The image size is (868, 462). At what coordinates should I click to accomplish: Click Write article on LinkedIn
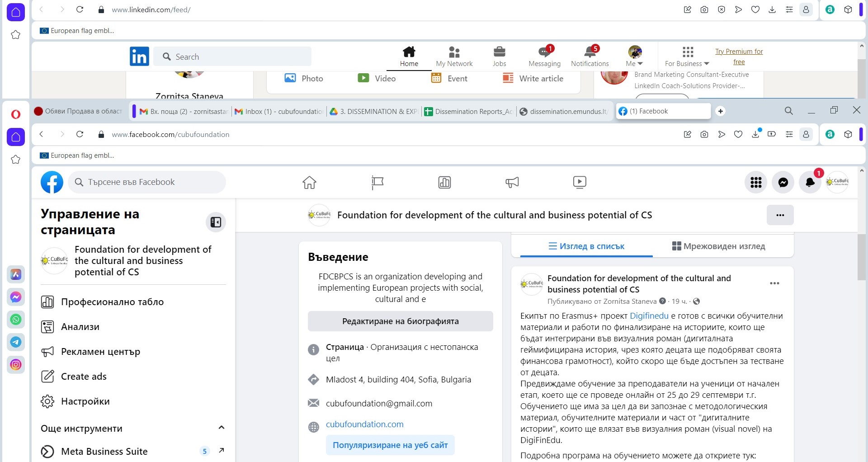pyautogui.click(x=533, y=78)
